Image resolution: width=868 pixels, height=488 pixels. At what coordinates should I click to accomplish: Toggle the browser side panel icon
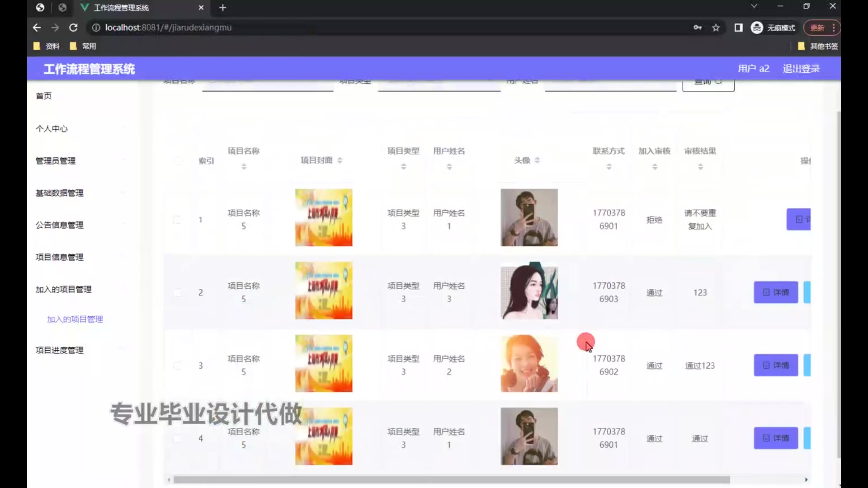[738, 28]
